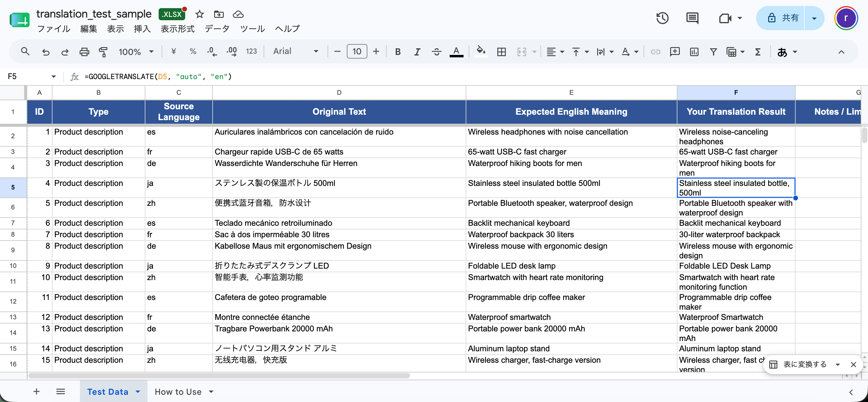Viewport: 868px width, 402px height.
Task: Open the name box dropdown arrow
Action: click(54, 77)
